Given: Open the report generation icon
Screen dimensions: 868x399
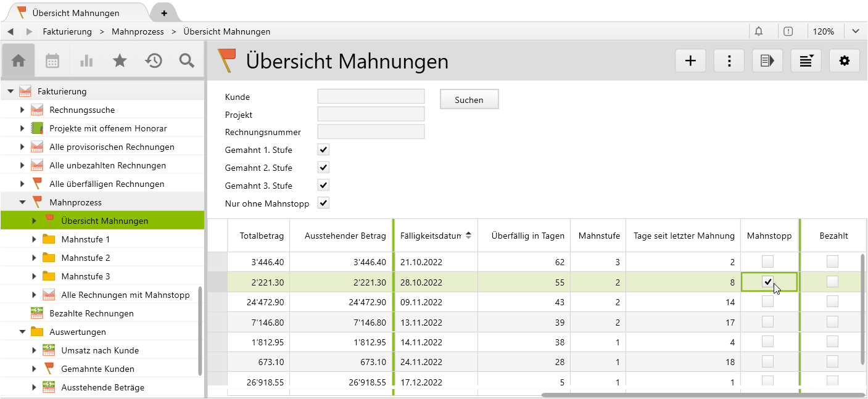Looking at the screenshot, I should (767, 60).
